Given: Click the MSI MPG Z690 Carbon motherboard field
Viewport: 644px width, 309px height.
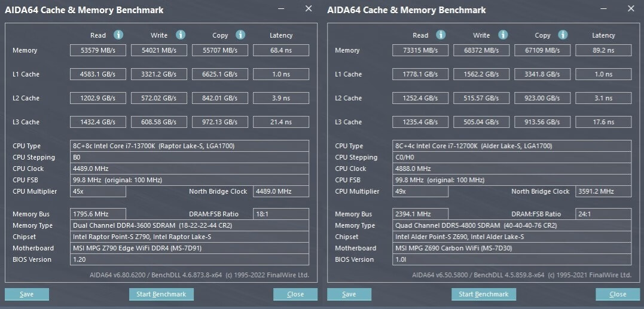Looking at the screenshot, I should coord(512,248).
